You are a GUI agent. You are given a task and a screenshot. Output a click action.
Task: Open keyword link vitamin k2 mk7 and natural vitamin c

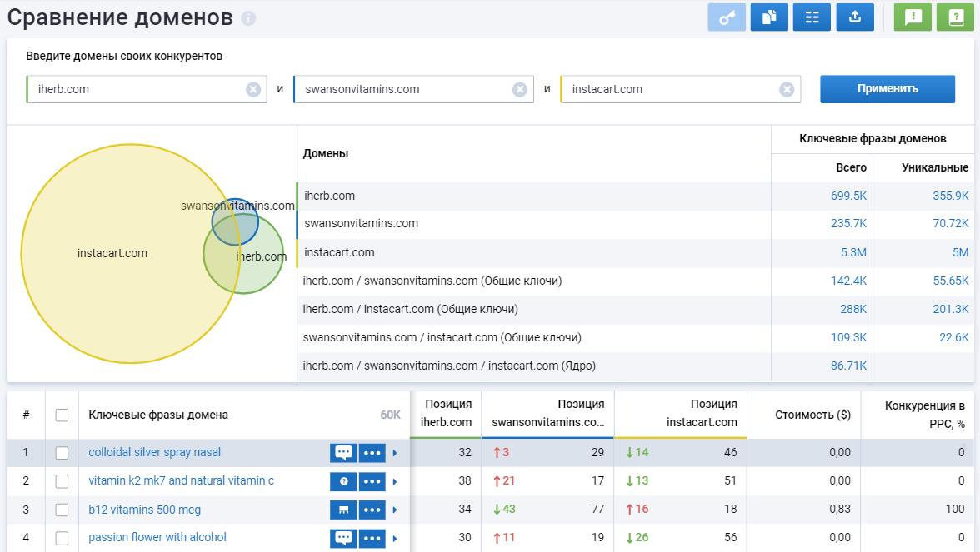182,481
